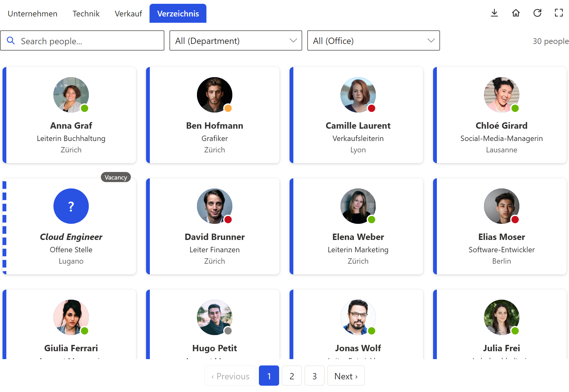Image resolution: width=569 pixels, height=392 pixels.
Task: Click the refresh icon
Action: pyautogui.click(x=537, y=13)
